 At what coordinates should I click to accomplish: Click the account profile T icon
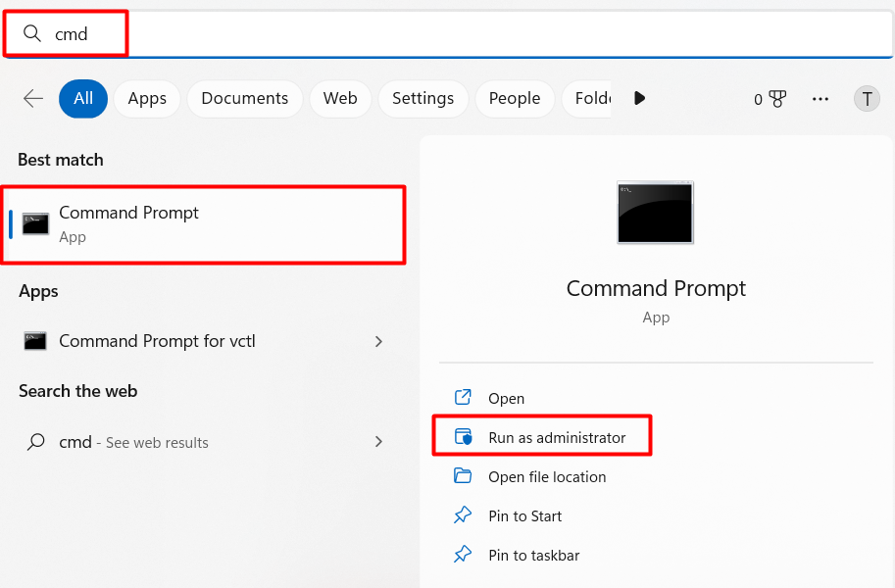tap(867, 98)
